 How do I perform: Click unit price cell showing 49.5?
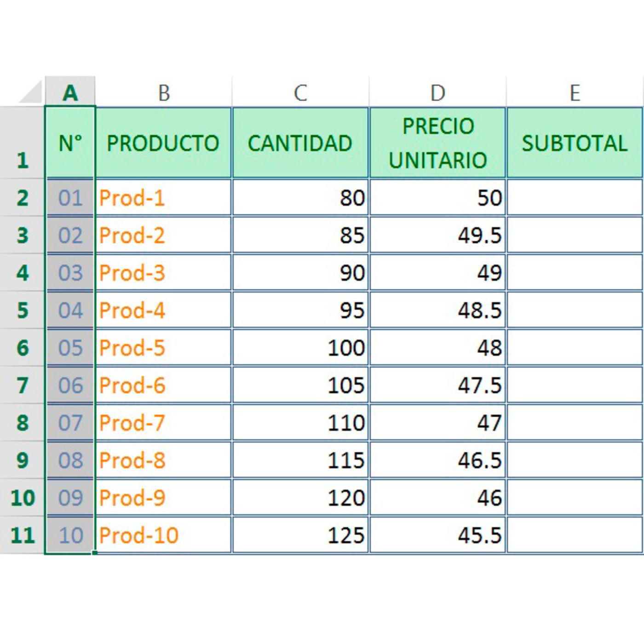[437, 236]
